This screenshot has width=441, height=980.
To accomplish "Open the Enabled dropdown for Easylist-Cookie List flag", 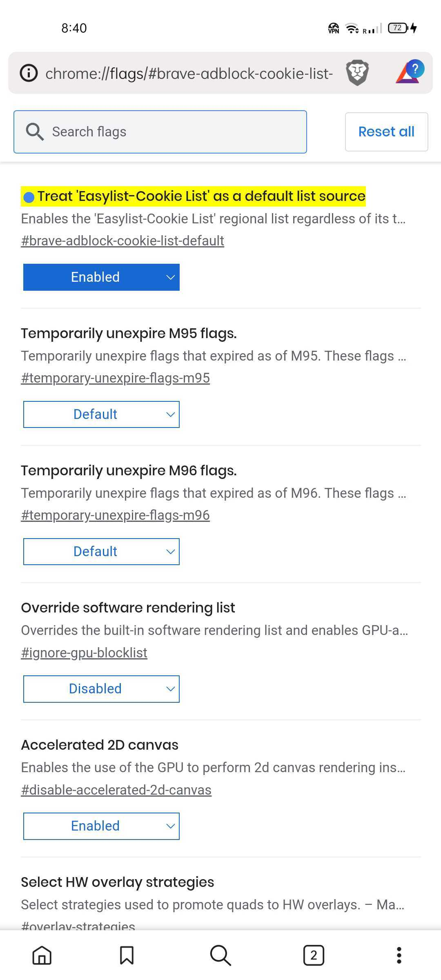I will click(101, 277).
